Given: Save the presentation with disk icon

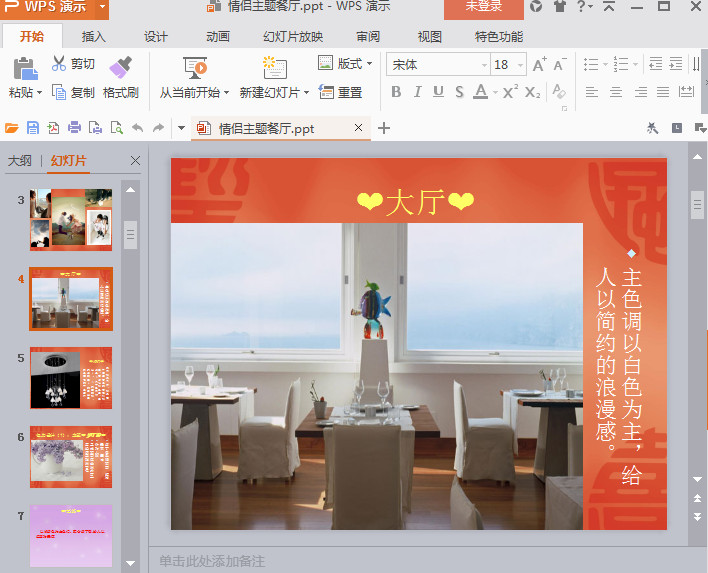Looking at the screenshot, I should 33,128.
